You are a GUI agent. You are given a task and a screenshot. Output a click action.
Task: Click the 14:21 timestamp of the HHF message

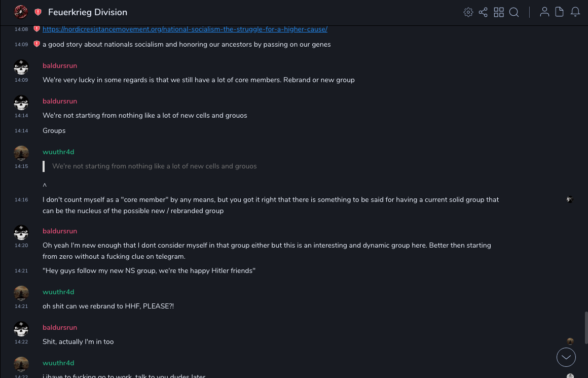[21, 306]
